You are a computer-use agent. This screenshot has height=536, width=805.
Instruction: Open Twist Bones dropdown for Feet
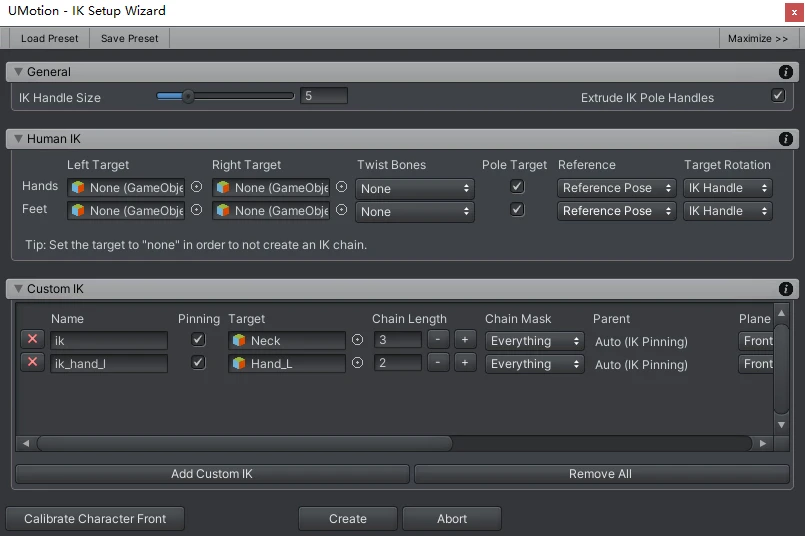pos(415,212)
